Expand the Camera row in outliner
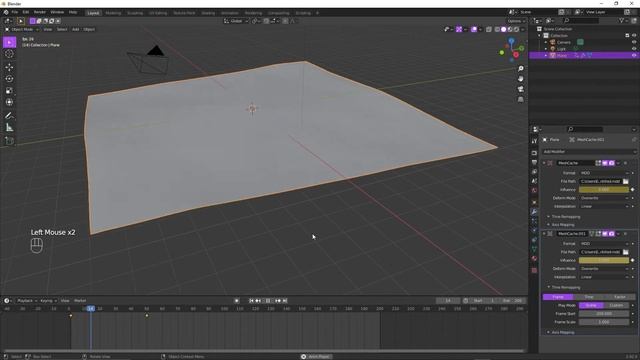 click(x=546, y=42)
